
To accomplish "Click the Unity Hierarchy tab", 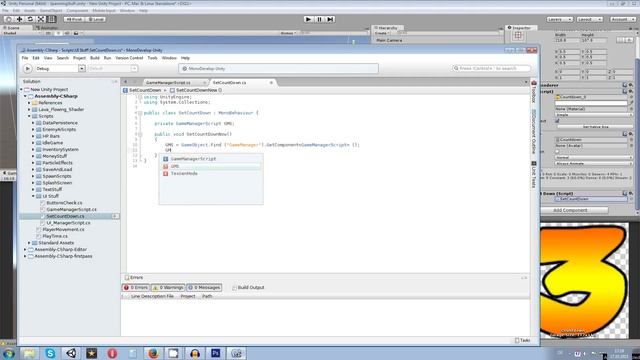I will click(x=386, y=28).
